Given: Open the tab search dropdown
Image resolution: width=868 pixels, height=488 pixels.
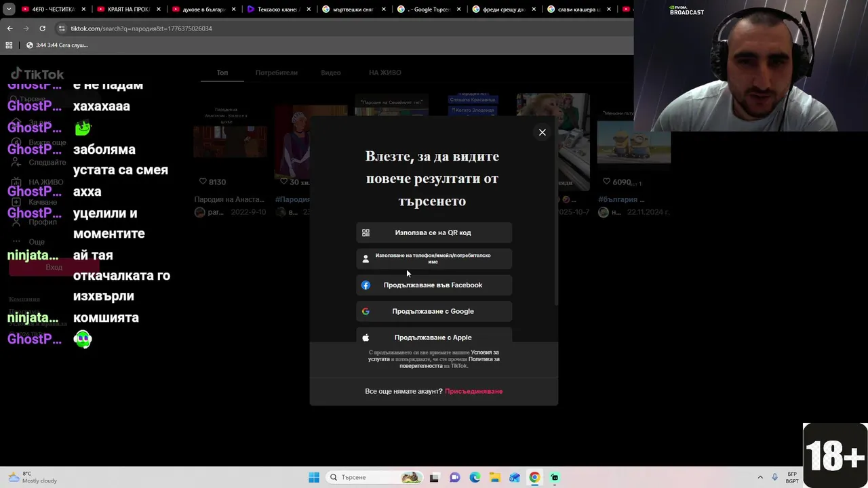Looking at the screenshot, I should point(9,9).
